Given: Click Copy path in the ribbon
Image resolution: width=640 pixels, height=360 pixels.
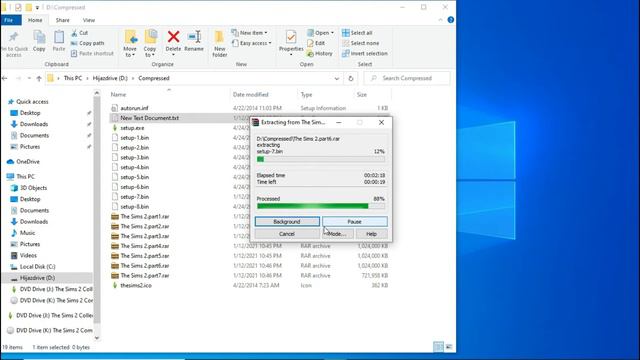Looking at the screenshot, I should click(87, 43).
